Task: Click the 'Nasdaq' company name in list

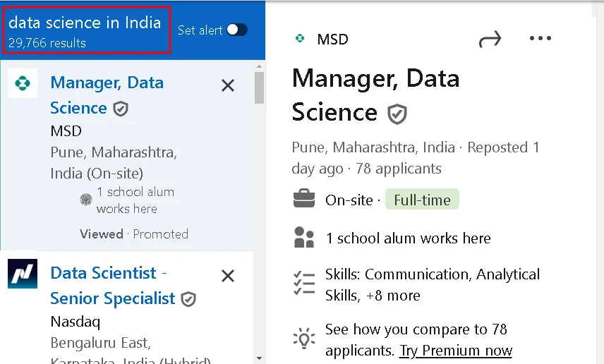Action: (x=75, y=321)
